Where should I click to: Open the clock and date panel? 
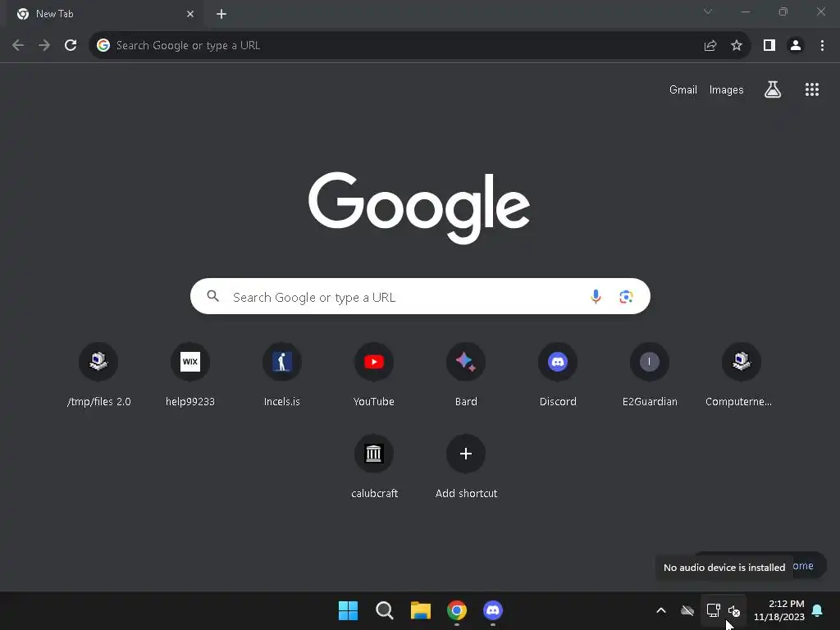pos(779,610)
